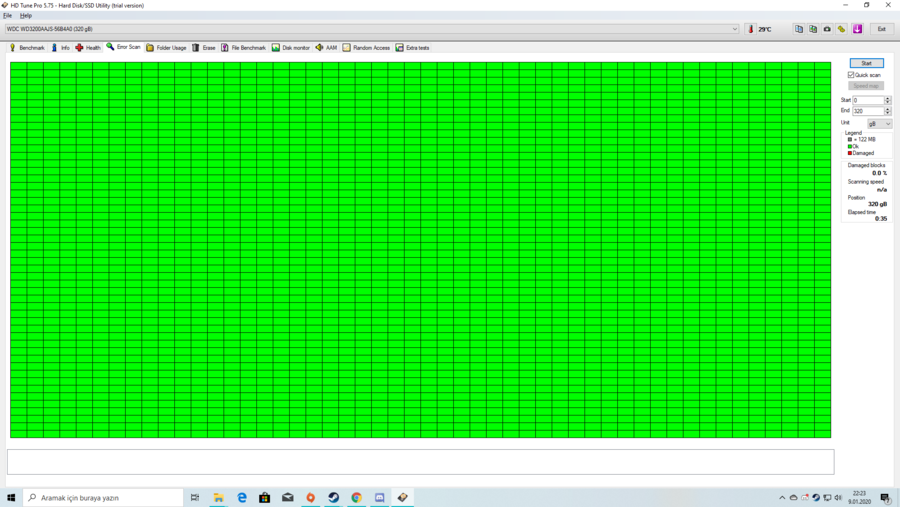Open the Help menu
The image size is (900, 507).
coord(26,16)
